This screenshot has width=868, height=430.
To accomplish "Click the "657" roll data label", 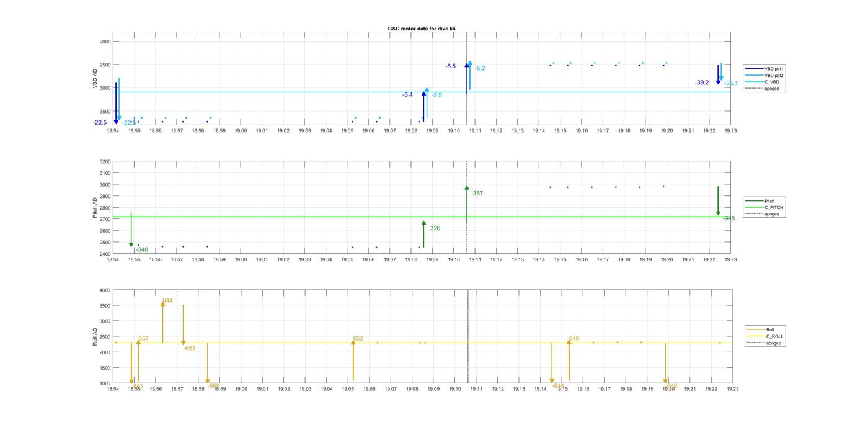I will point(143,339).
